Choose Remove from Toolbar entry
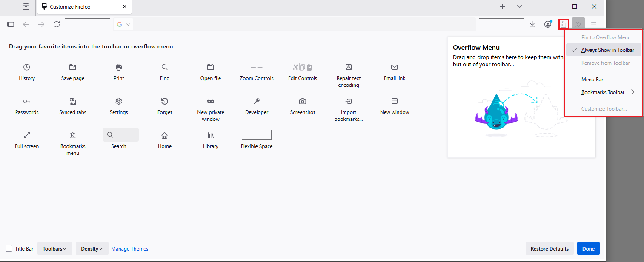The height and width of the screenshot is (262, 644). 603,63
